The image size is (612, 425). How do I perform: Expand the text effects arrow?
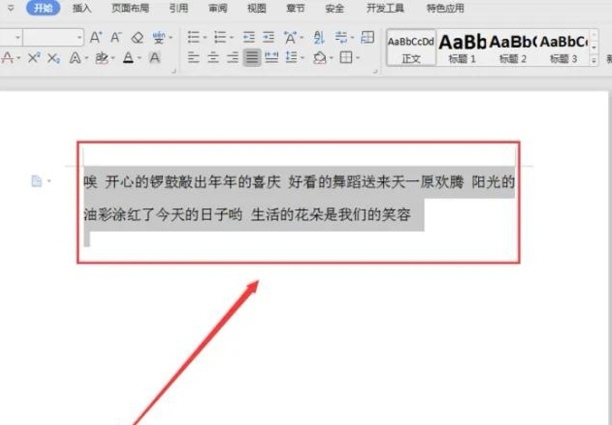86,59
